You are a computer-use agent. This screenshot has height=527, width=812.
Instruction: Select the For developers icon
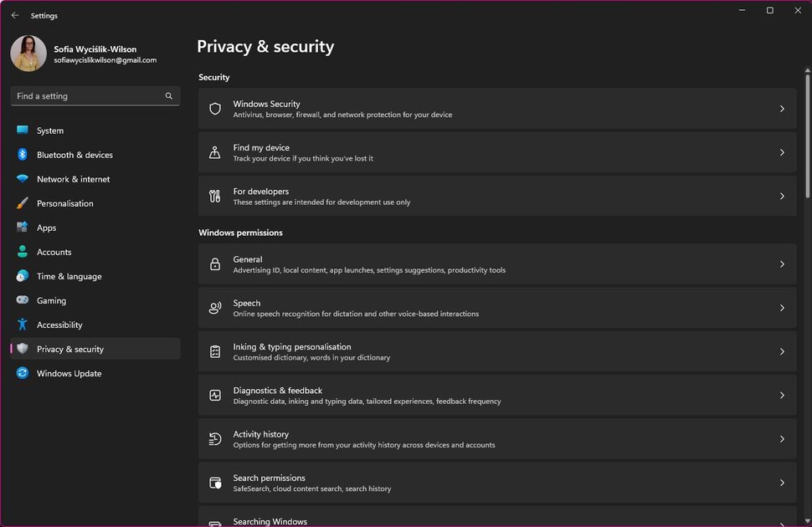(216, 195)
